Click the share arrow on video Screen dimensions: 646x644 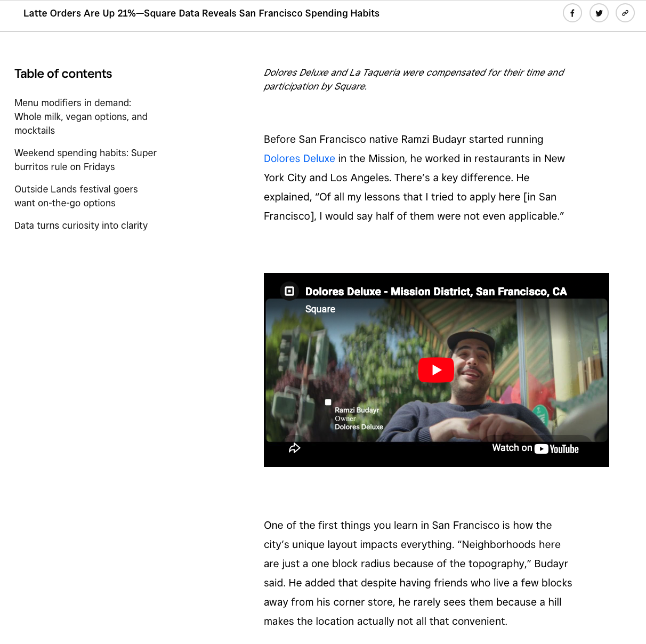295,448
